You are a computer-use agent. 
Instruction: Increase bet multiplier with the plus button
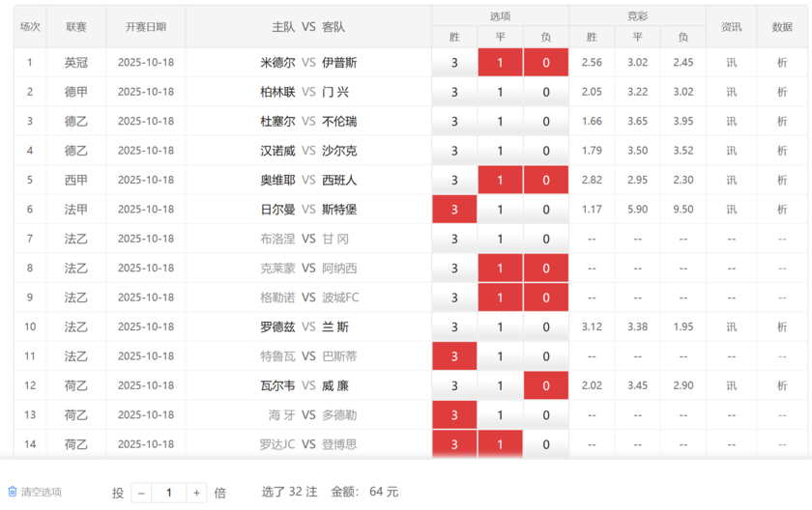click(196, 493)
